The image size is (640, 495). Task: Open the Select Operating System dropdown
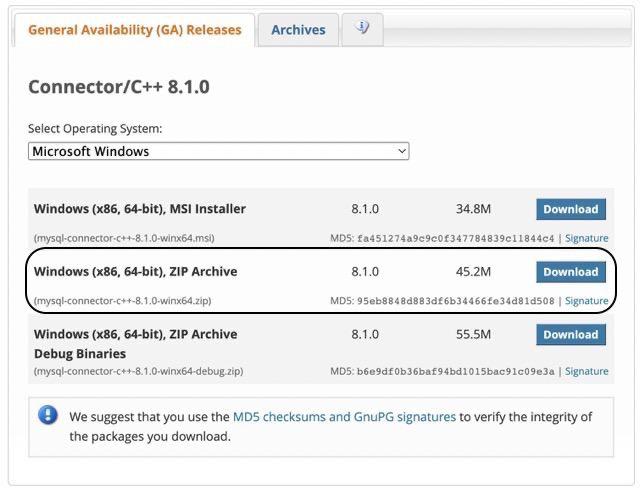(x=218, y=151)
